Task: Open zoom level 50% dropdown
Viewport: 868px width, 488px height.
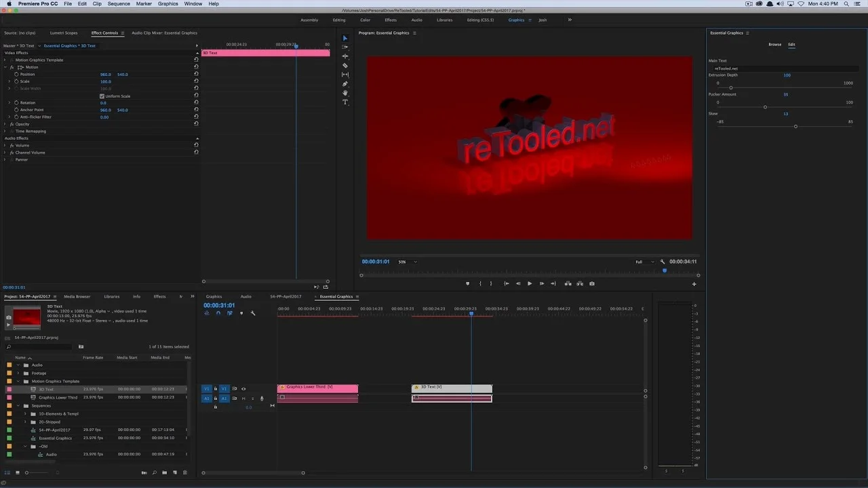Action: (x=408, y=262)
